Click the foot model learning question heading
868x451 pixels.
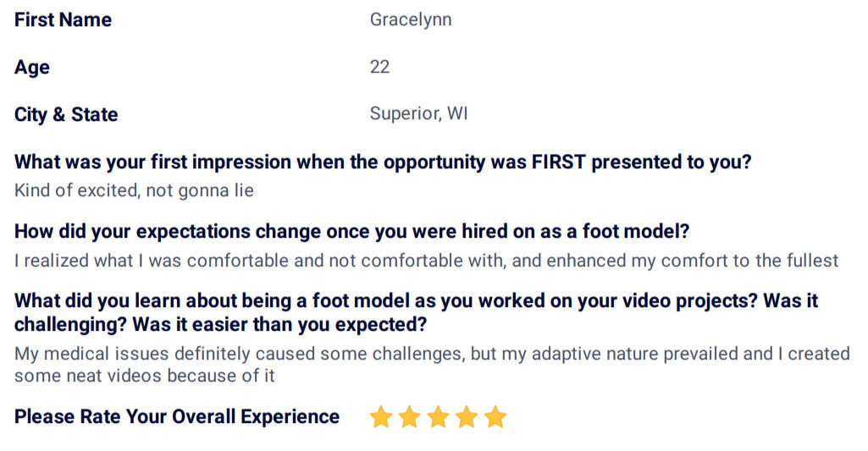coord(417,312)
